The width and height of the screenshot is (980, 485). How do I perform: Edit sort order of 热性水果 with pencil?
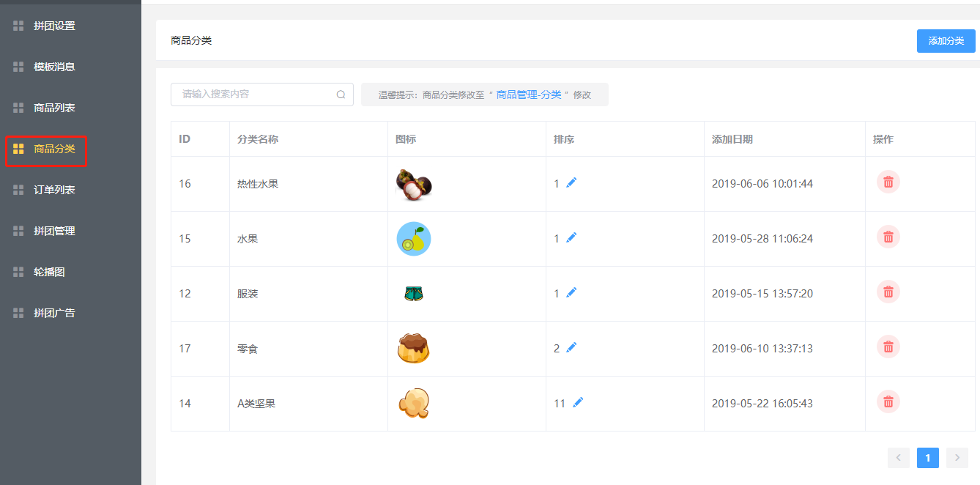[x=571, y=183]
